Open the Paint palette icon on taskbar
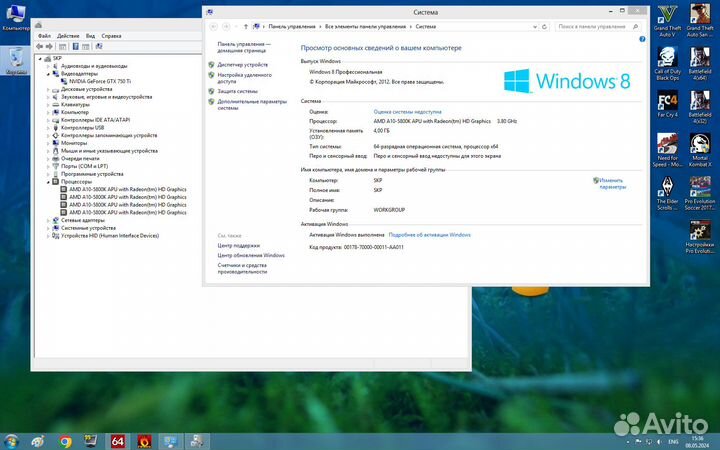The image size is (720, 450). [x=37, y=442]
